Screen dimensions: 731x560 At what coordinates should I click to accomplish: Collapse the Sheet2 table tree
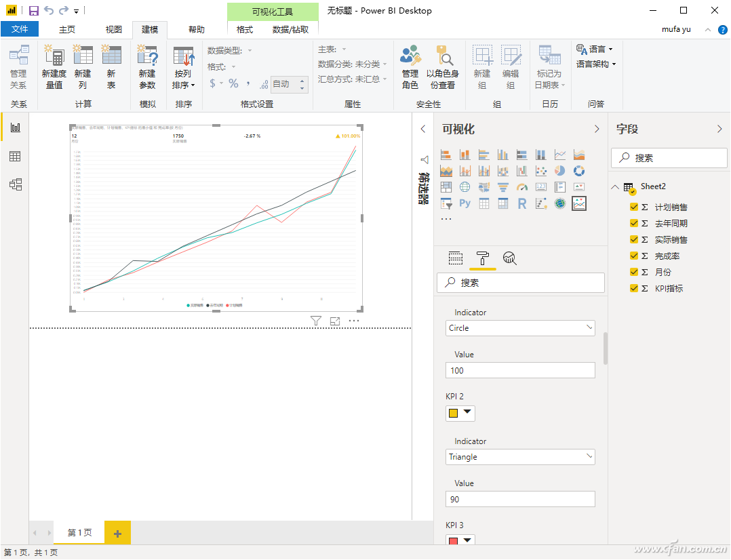click(x=614, y=187)
